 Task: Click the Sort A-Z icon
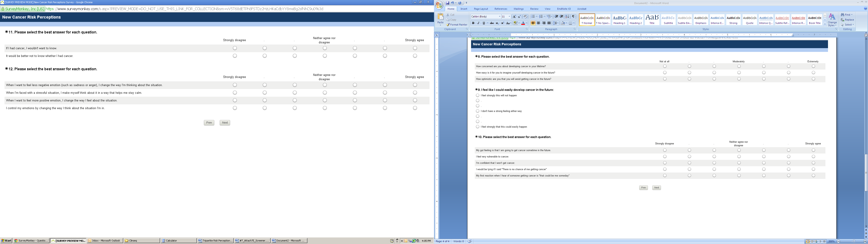point(567,16)
